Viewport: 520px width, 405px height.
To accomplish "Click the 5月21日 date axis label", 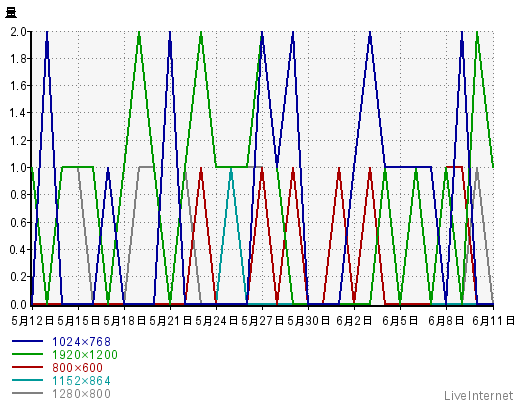I will 171,321.
